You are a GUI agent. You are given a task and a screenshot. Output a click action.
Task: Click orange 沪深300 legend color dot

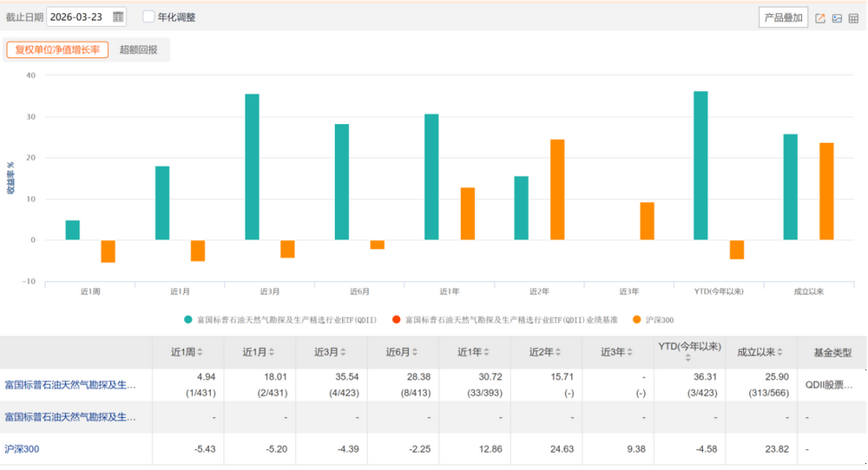point(638,320)
